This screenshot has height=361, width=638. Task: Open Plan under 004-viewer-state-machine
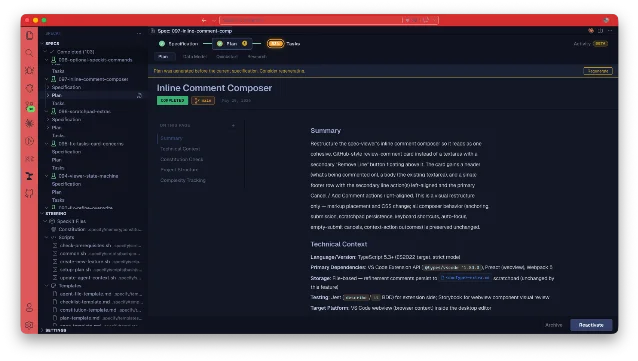click(x=57, y=192)
